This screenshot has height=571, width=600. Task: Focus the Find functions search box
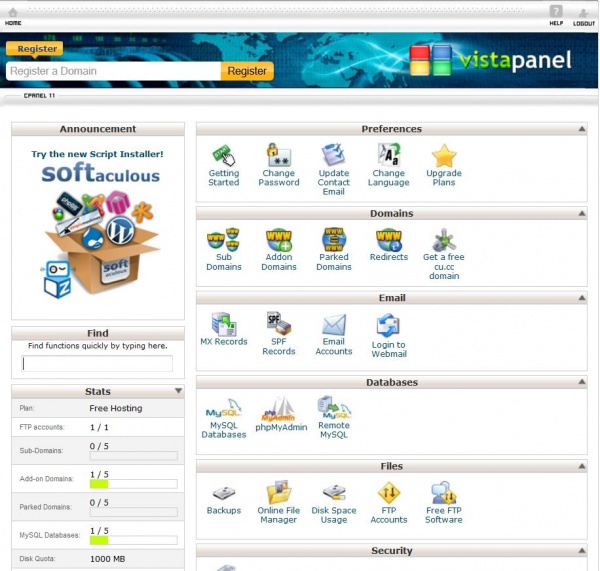tap(97, 364)
